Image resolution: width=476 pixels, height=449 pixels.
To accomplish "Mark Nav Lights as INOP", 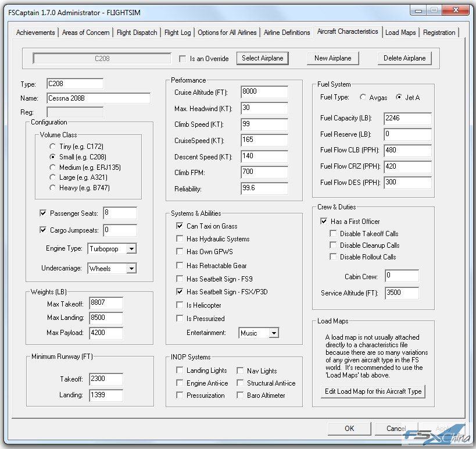I will [x=240, y=370].
